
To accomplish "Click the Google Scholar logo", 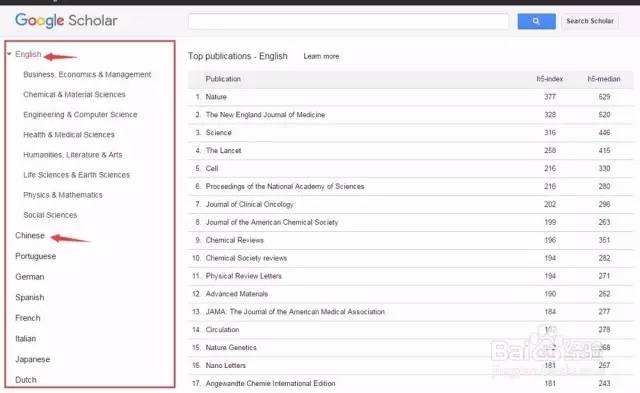I will 66,20.
